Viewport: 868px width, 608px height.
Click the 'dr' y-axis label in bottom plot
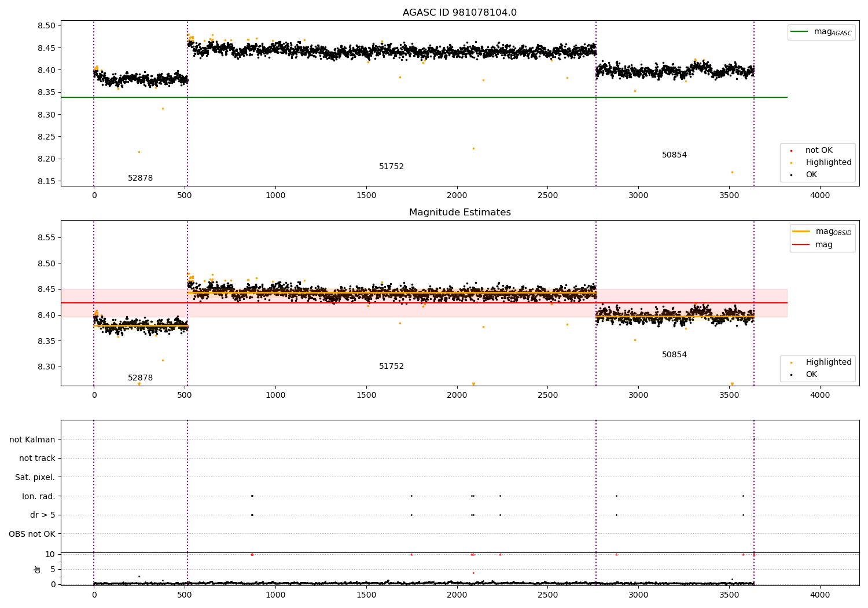[x=38, y=570]
